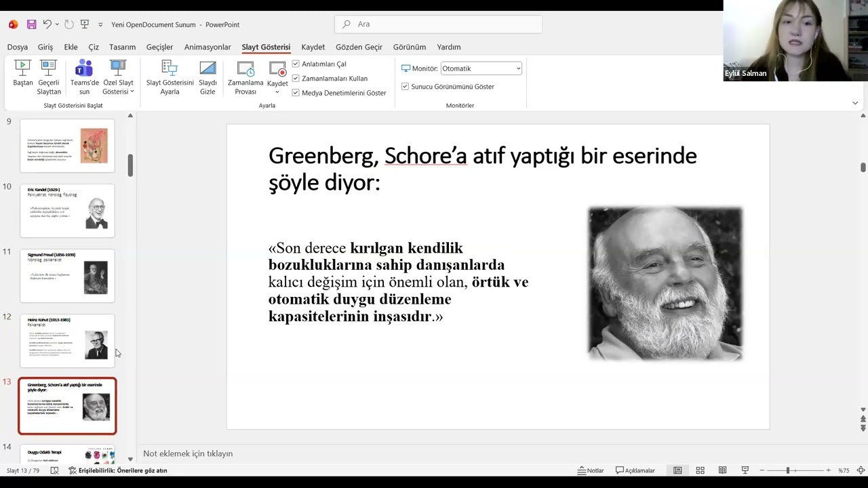Click the Ara search box
The width and height of the screenshot is (868, 488).
click(438, 24)
